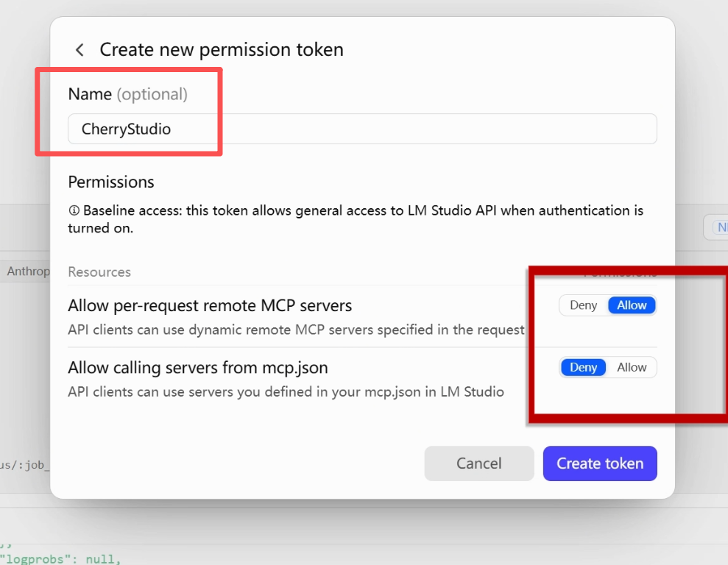This screenshot has width=728, height=565.
Task: Click the Resources column header
Action: point(99,271)
